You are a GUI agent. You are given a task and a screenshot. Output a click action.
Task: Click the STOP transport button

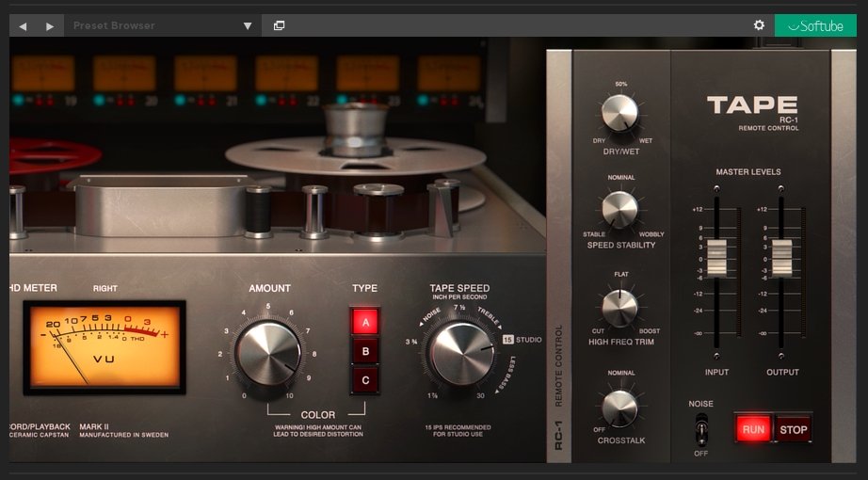[x=793, y=429]
